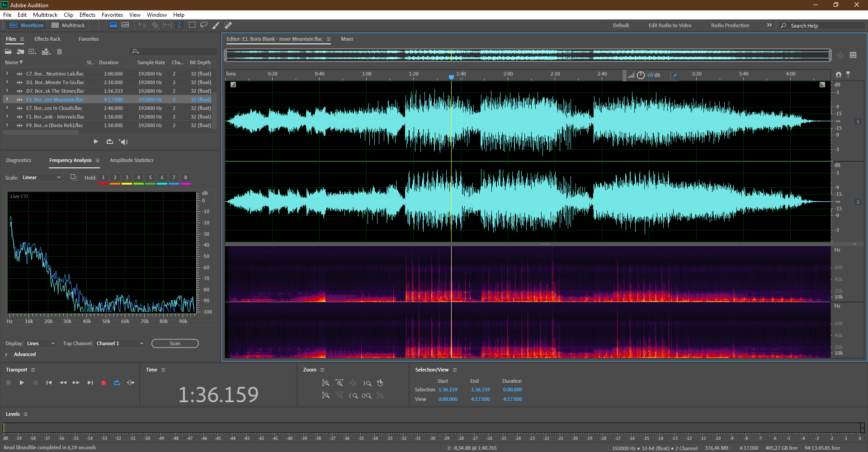Click the Zoom In Amplitude icon
Screen dimensions: 868x452
(x=325, y=383)
